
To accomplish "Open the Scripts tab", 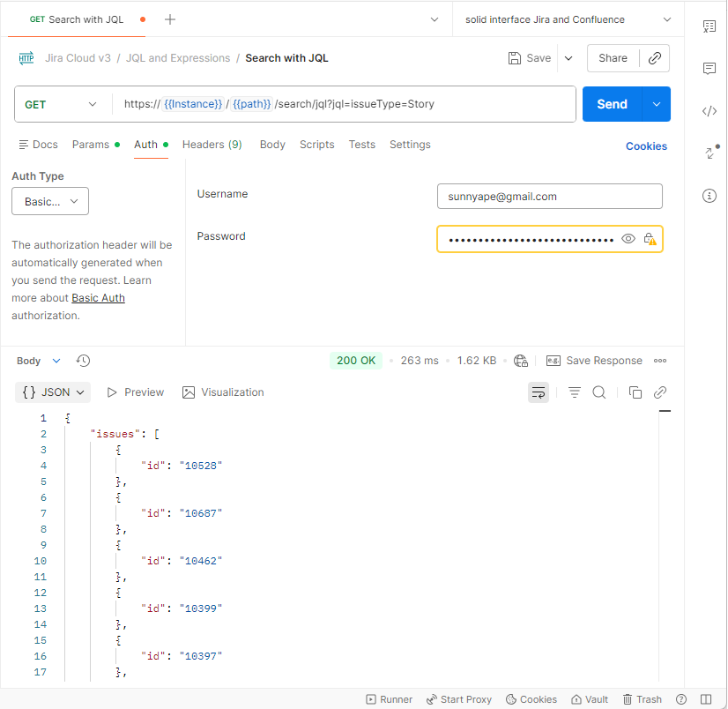I will coord(316,144).
